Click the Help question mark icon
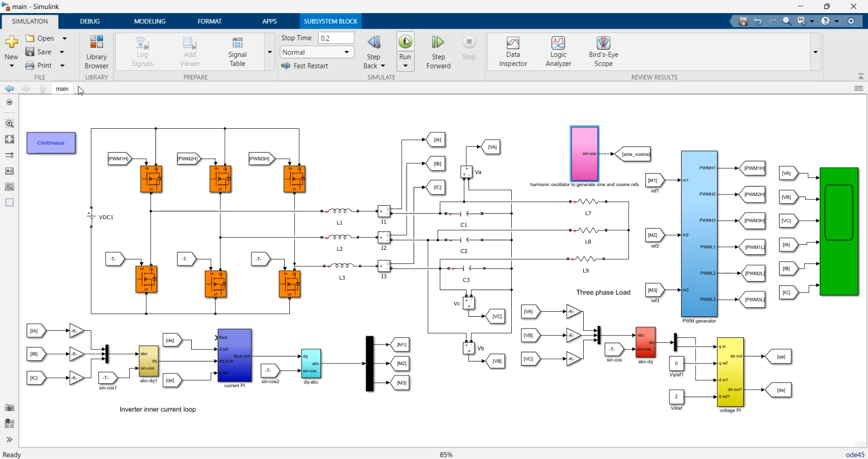The image size is (868, 459). [825, 21]
